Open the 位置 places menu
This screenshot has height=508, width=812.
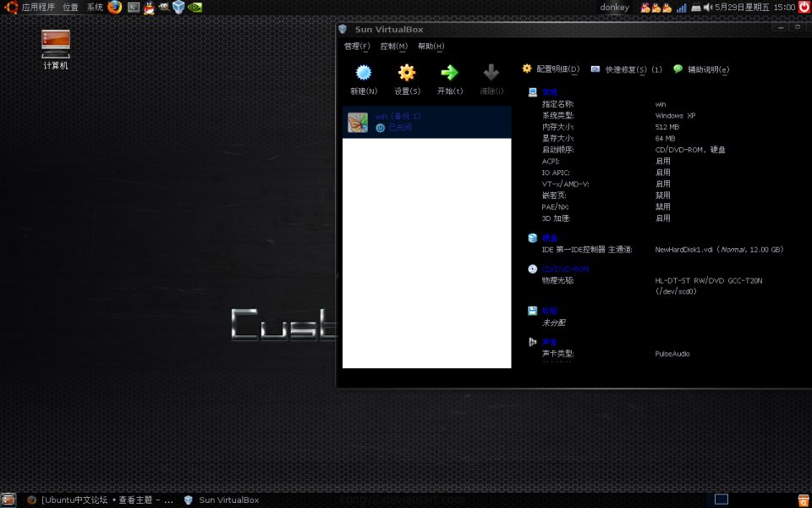[x=70, y=8]
